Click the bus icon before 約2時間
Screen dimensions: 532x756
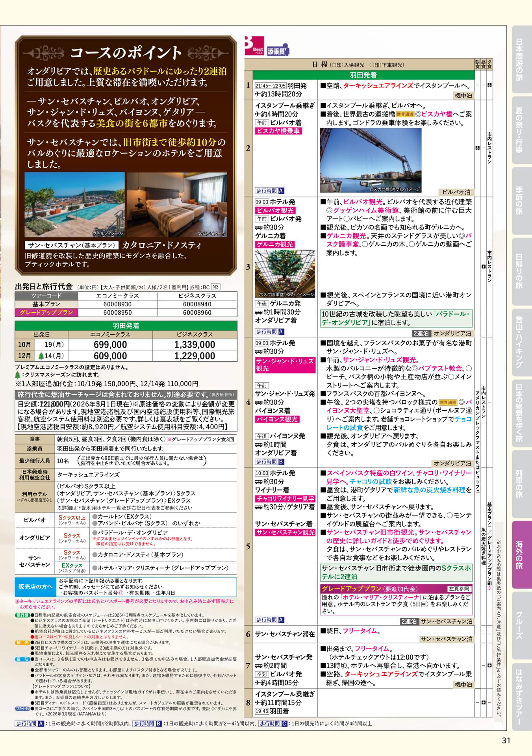click(x=259, y=666)
